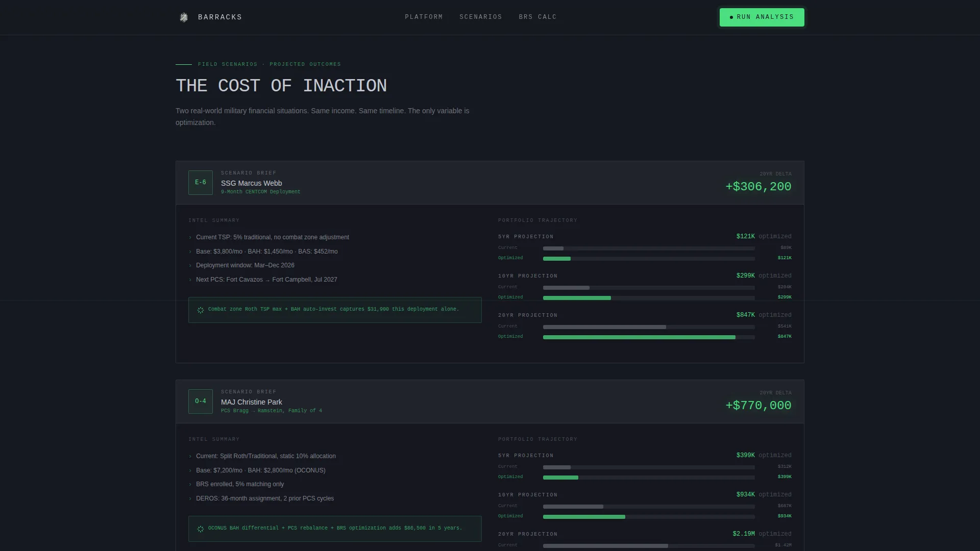Click the sparkle icon in the OCONUS BAH differential note
The width and height of the screenshot is (980, 551).
point(201,529)
